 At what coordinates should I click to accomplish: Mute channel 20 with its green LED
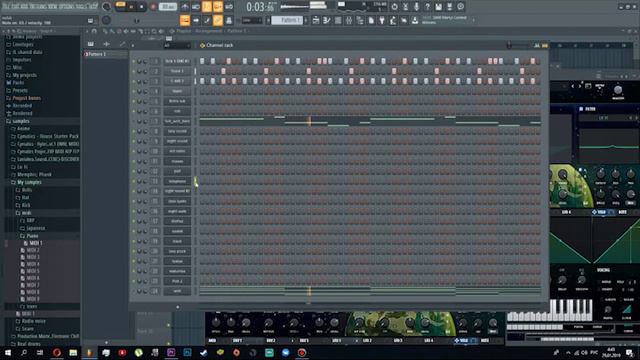(x=133, y=251)
